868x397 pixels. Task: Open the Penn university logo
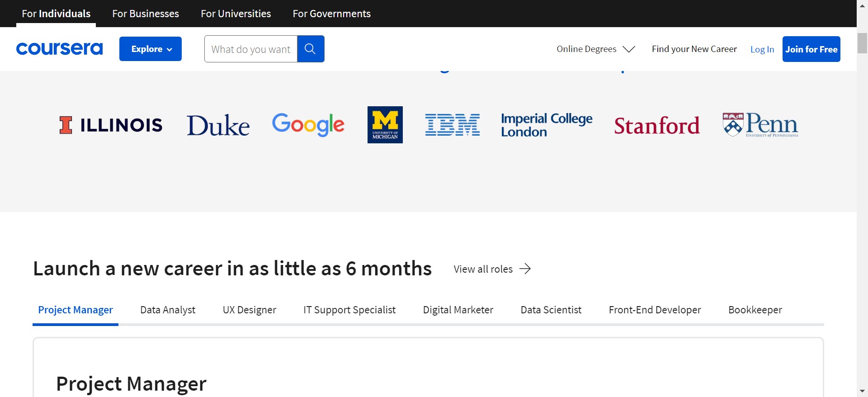(760, 125)
